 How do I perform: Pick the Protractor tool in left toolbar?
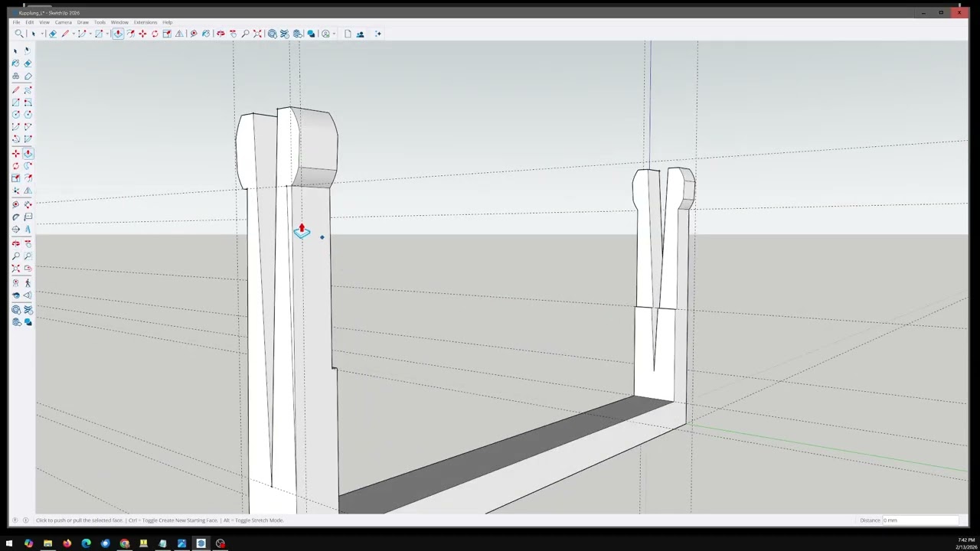point(15,217)
